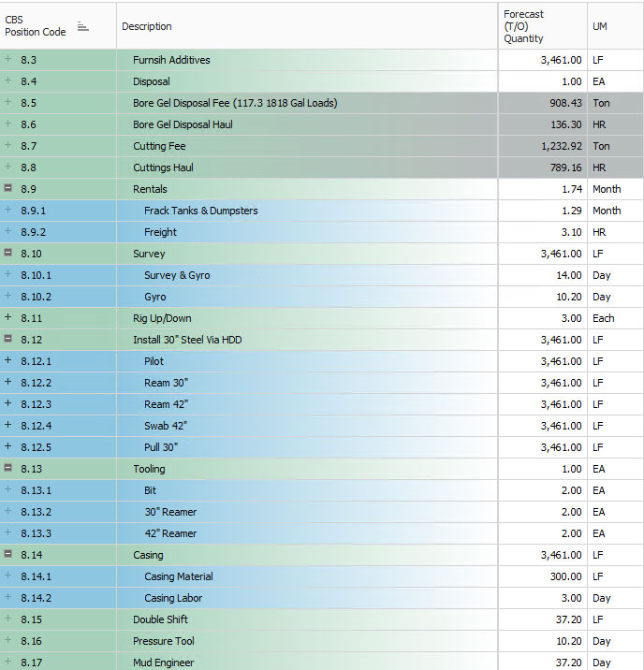
Task: Expand row 8.12.1 Pilot
Action: pos(7,360)
